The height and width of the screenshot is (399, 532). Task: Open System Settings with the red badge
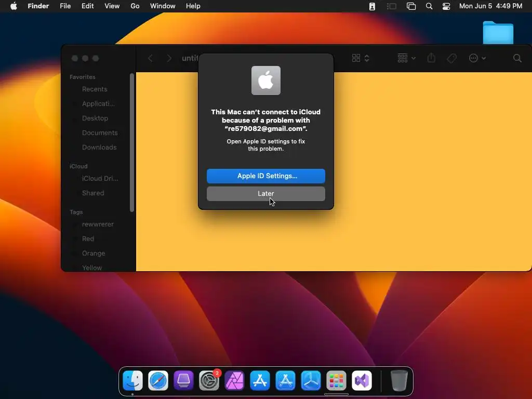pos(209,380)
